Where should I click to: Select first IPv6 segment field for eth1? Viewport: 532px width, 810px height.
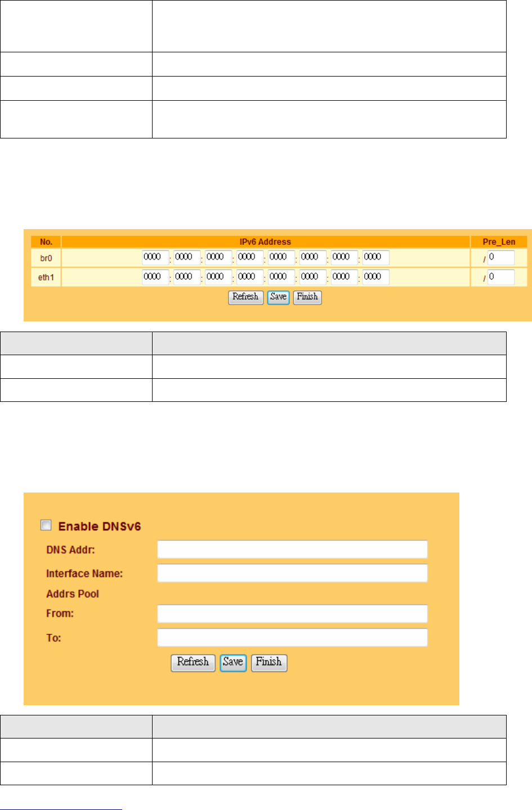[x=155, y=277]
